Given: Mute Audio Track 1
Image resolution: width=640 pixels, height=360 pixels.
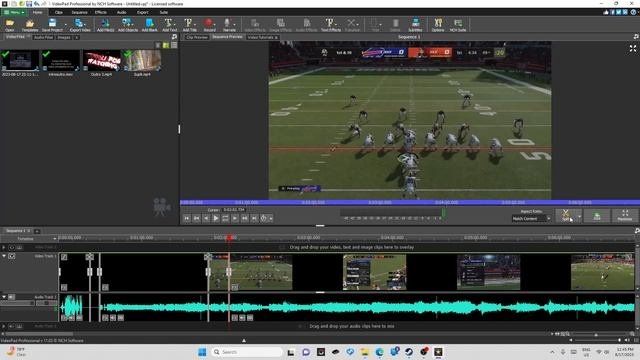Looking at the screenshot, I should pos(11,297).
